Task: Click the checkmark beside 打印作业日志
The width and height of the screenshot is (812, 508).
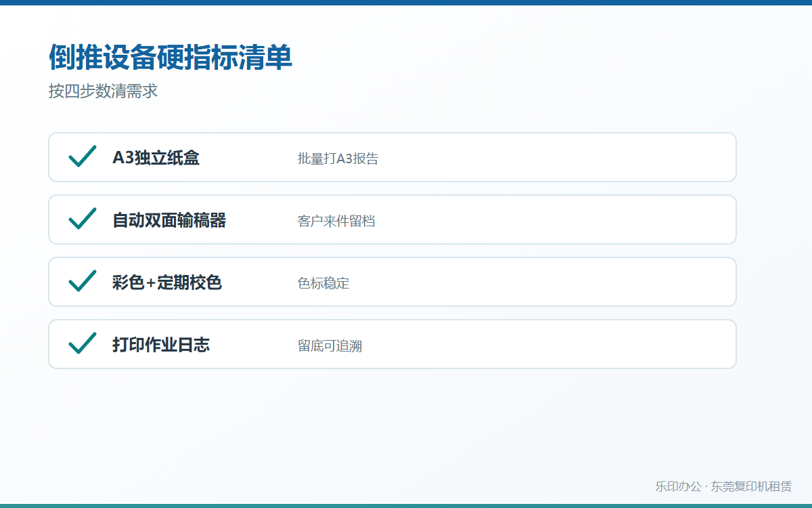Action: coord(83,343)
